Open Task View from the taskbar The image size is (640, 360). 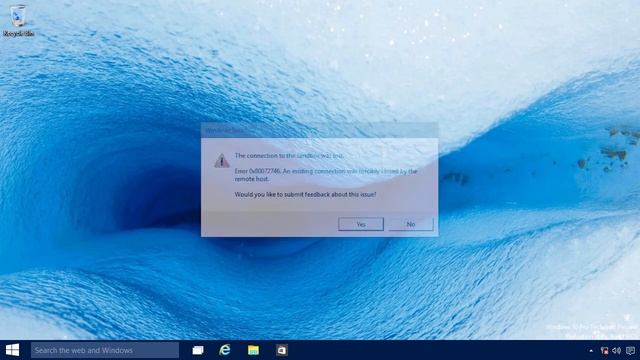(x=198, y=350)
